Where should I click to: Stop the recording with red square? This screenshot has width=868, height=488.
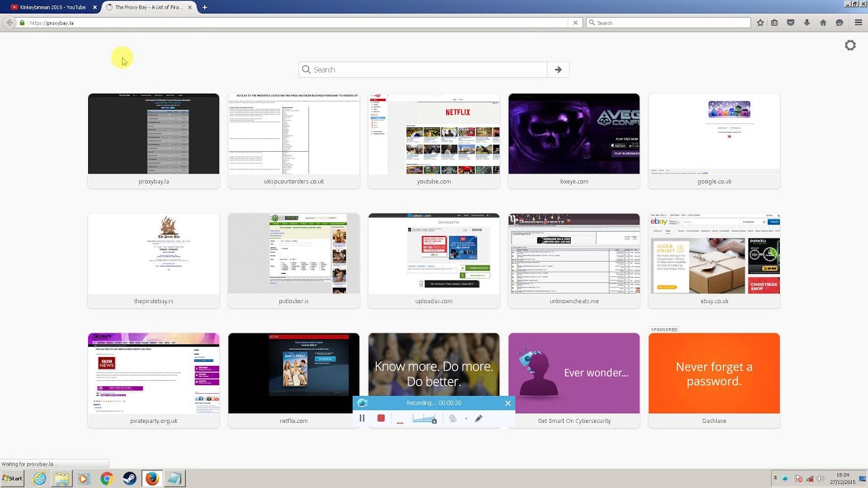381,418
